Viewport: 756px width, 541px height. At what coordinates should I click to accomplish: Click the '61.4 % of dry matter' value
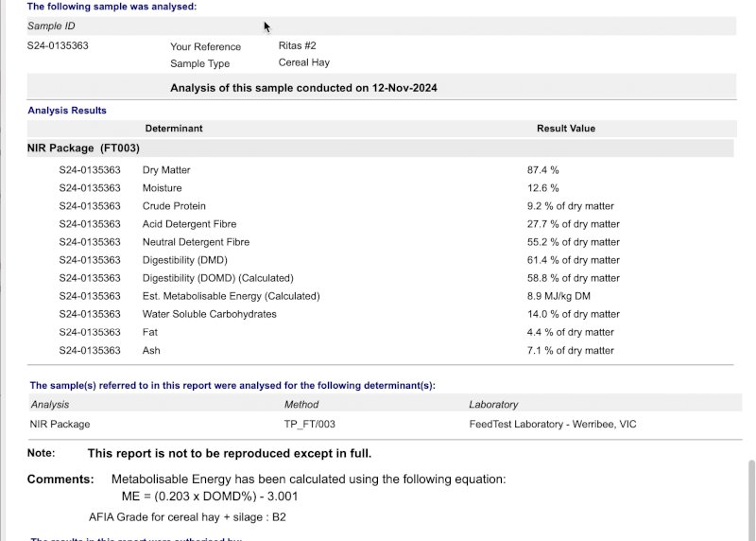[574, 260]
